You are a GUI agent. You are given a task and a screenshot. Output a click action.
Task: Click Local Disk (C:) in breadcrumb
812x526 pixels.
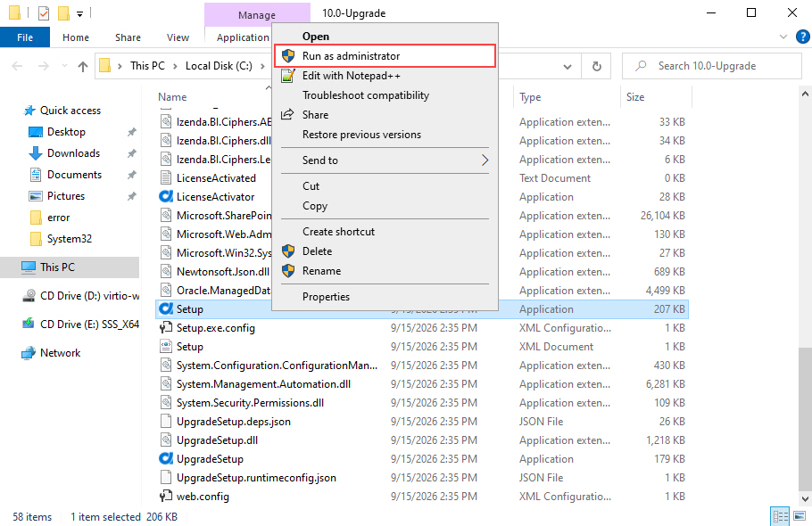pyautogui.click(x=219, y=66)
